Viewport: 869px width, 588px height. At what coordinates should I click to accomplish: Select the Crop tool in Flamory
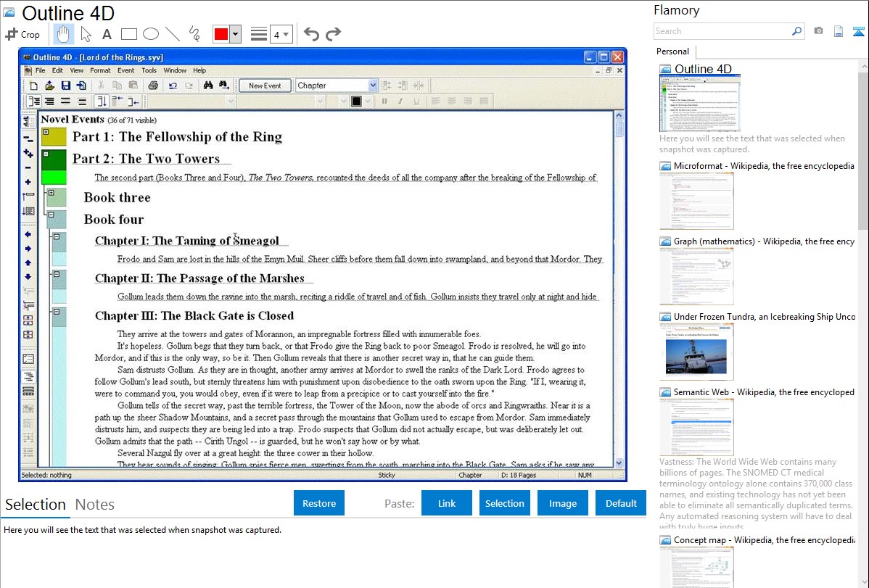click(22, 34)
